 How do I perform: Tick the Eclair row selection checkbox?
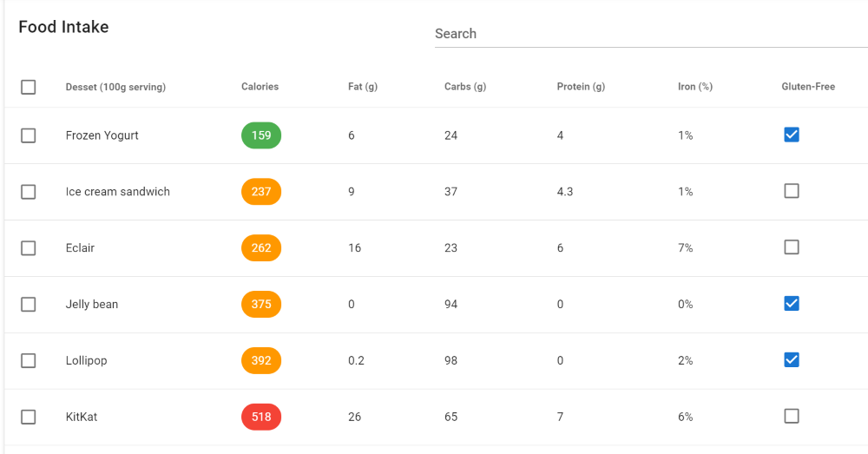[x=29, y=248]
